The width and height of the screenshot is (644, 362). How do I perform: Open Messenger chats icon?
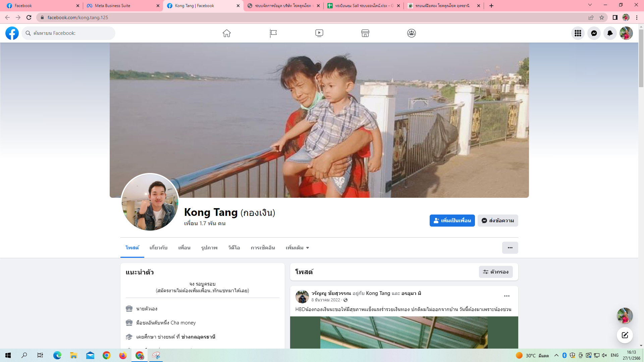pyautogui.click(x=594, y=33)
